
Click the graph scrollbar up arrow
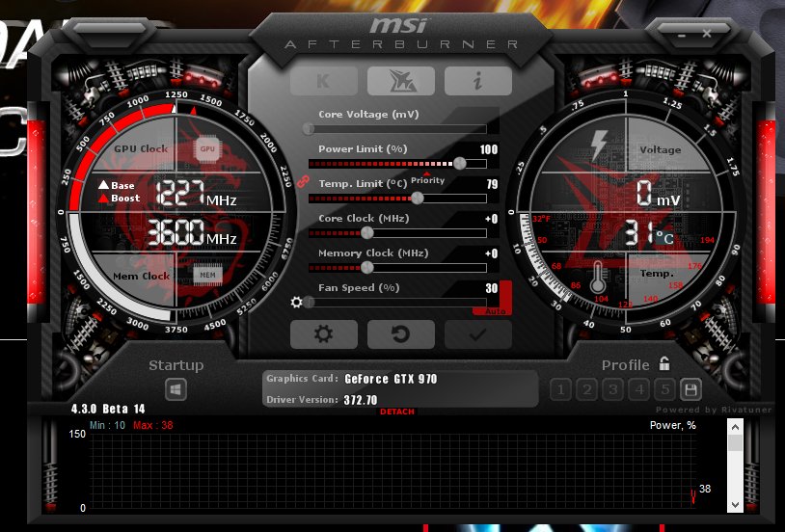coord(735,427)
